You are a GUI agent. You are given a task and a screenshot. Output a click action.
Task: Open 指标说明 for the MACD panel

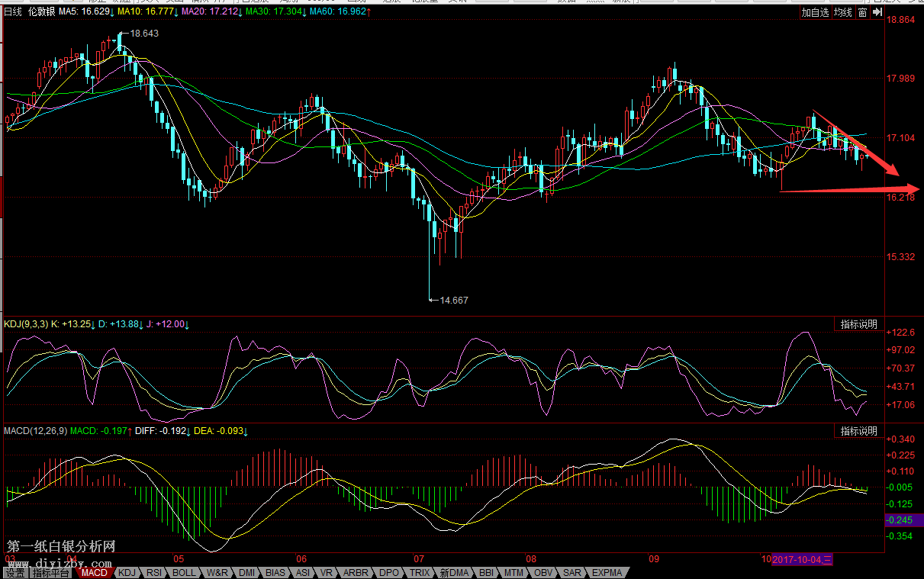coord(858,431)
